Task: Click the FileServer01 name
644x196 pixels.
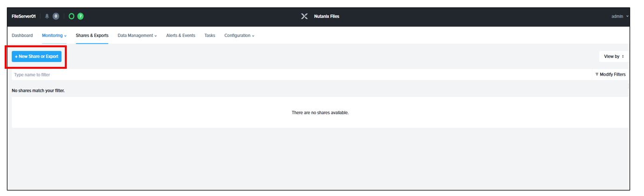Action: coord(24,16)
